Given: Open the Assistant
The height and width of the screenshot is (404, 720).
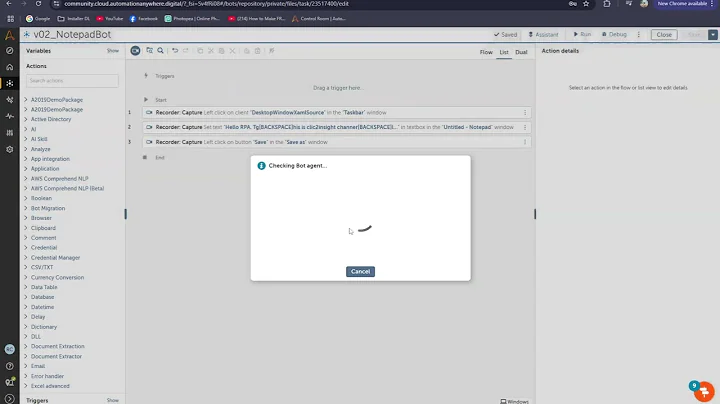Looking at the screenshot, I should pos(543,34).
